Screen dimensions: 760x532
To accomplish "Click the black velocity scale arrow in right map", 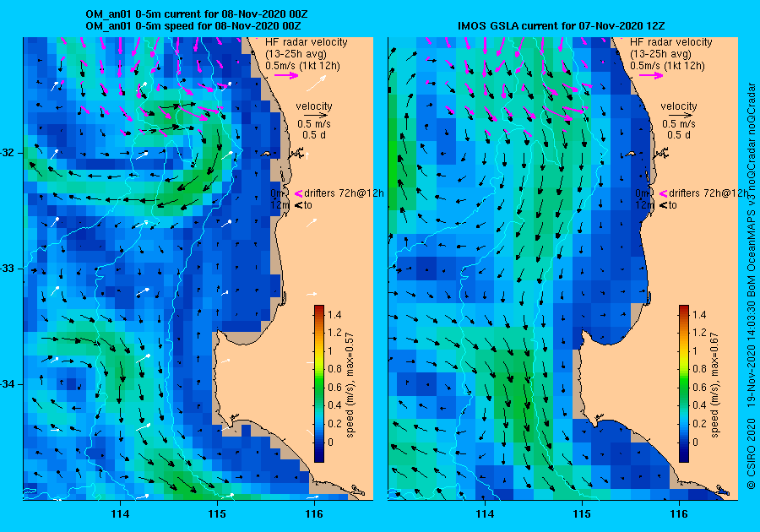I will coord(681,116).
